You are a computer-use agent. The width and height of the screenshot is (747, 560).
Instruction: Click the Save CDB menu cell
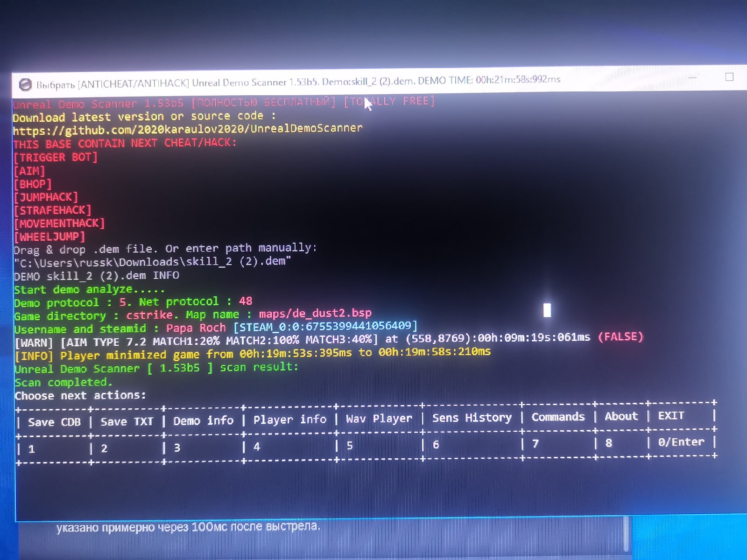[x=54, y=422]
